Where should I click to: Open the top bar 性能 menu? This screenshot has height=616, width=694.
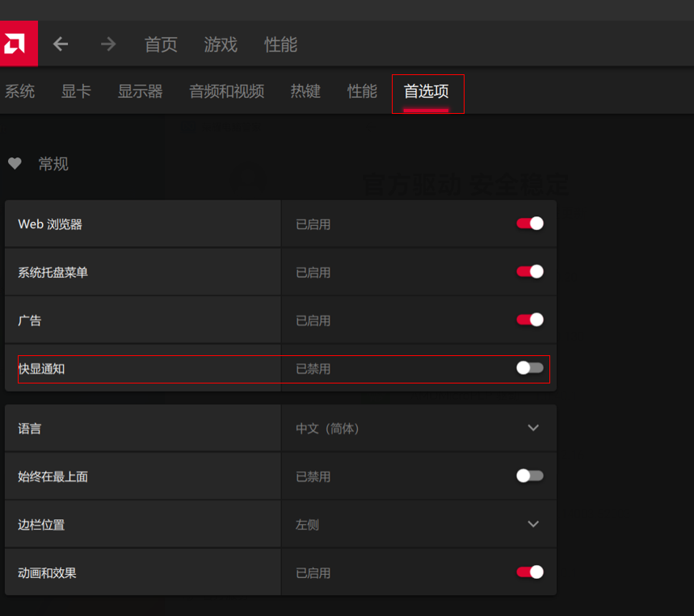[x=280, y=44]
